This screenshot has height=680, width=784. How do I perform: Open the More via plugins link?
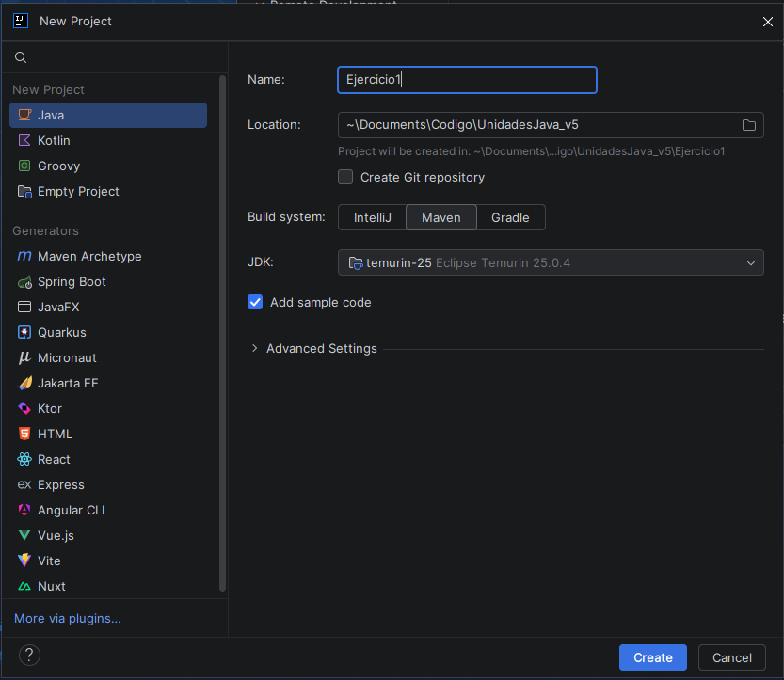[x=68, y=619]
